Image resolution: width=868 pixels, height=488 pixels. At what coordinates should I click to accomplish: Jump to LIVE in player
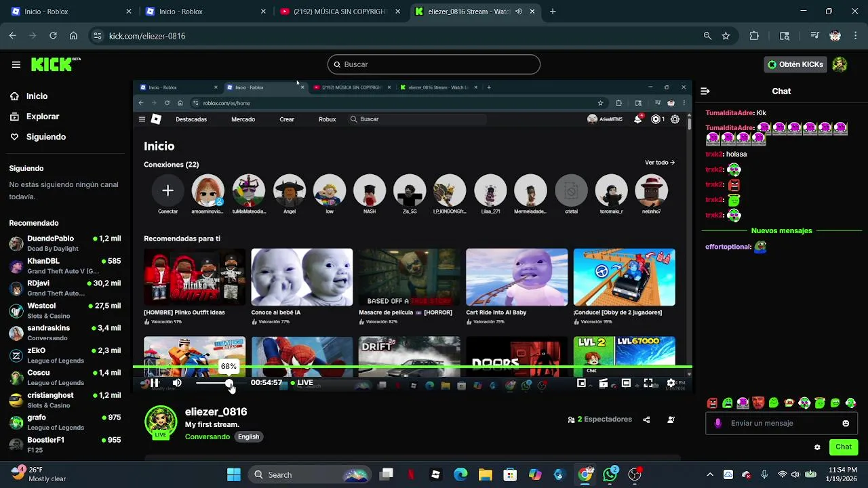(x=302, y=383)
